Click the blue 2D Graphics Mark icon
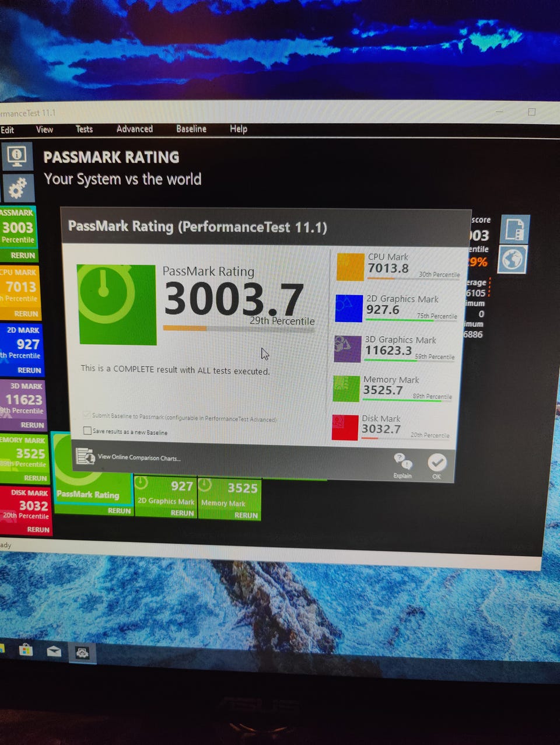 point(349,308)
